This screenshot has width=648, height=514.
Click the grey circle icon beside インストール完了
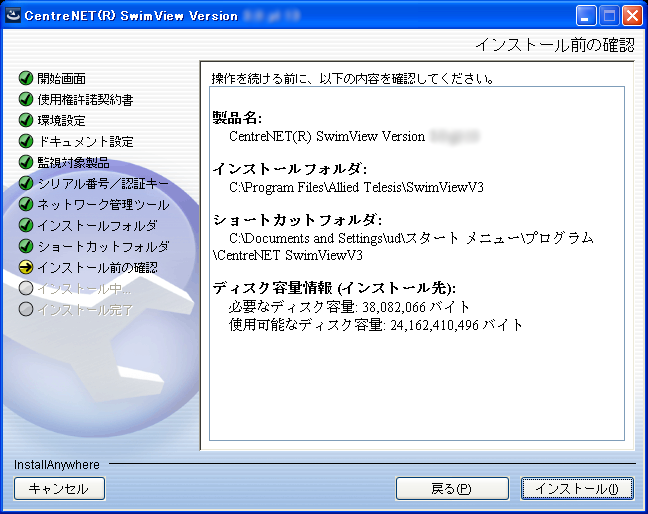pos(26,309)
